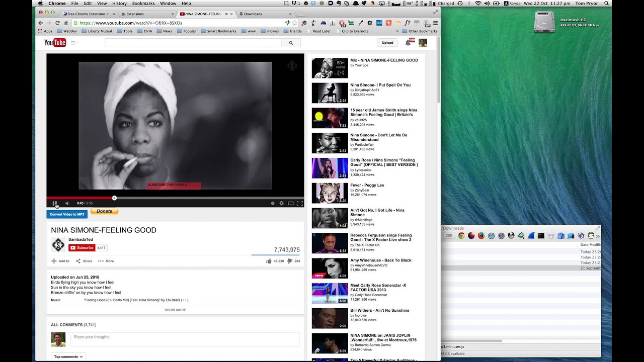Mute the video using the speaker icon
Viewport: 644px width, 362px height.
click(x=67, y=203)
